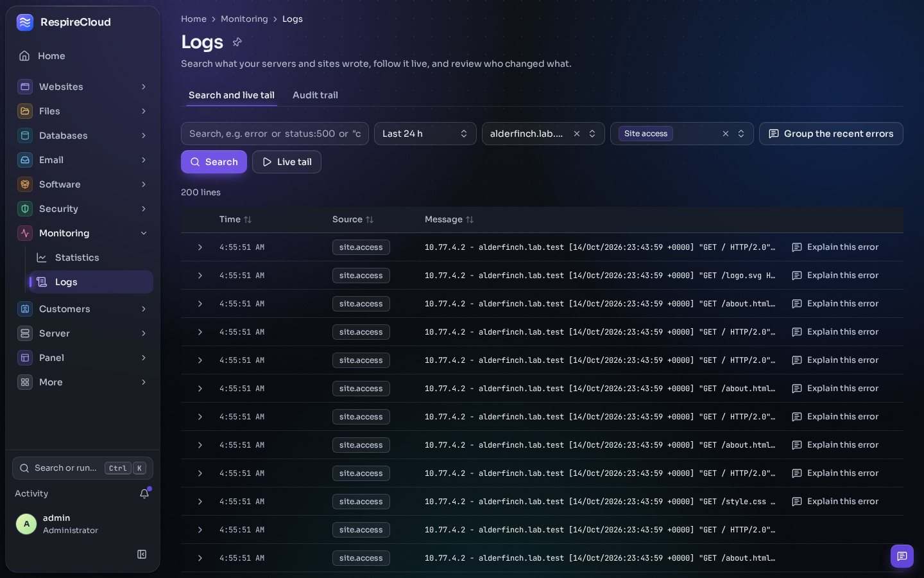Clear the Site access source filter
This screenshot has width=924, height=578.
point(726,134)
